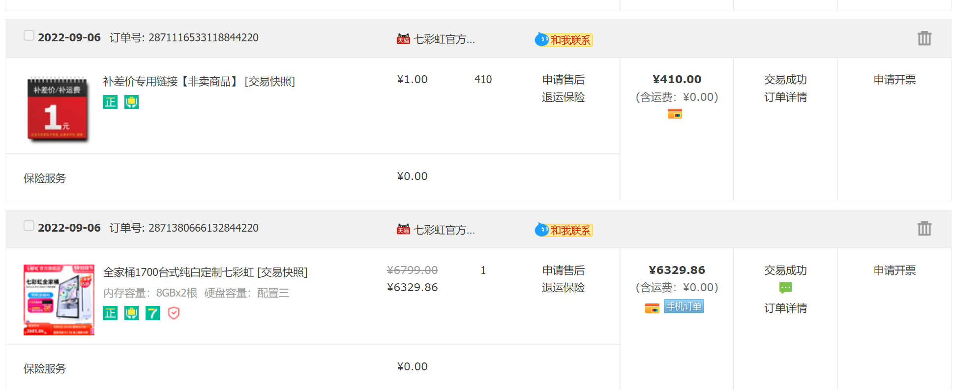Delete the order ending in 32844220
The width and height of the screenshot is (980, 390).
point(924,228)
